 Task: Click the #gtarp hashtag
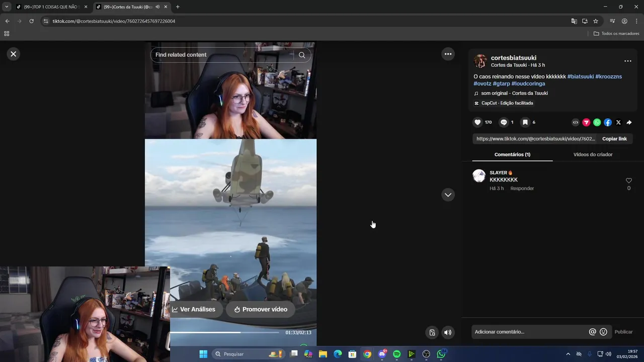(x=501, y=83)
